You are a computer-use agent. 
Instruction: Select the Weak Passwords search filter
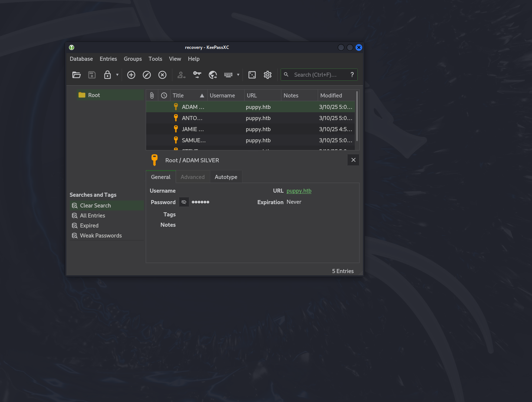tap(100, 235)
